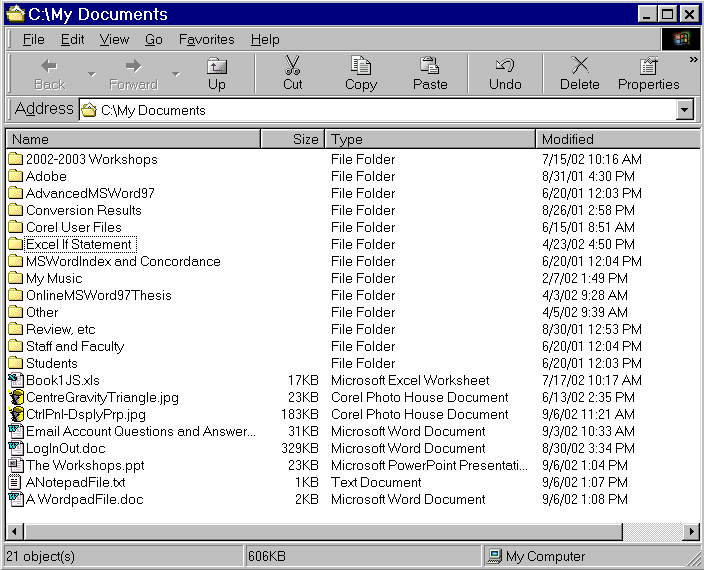Select the Staff and Faculty folder icon

(x=16, y=346)
